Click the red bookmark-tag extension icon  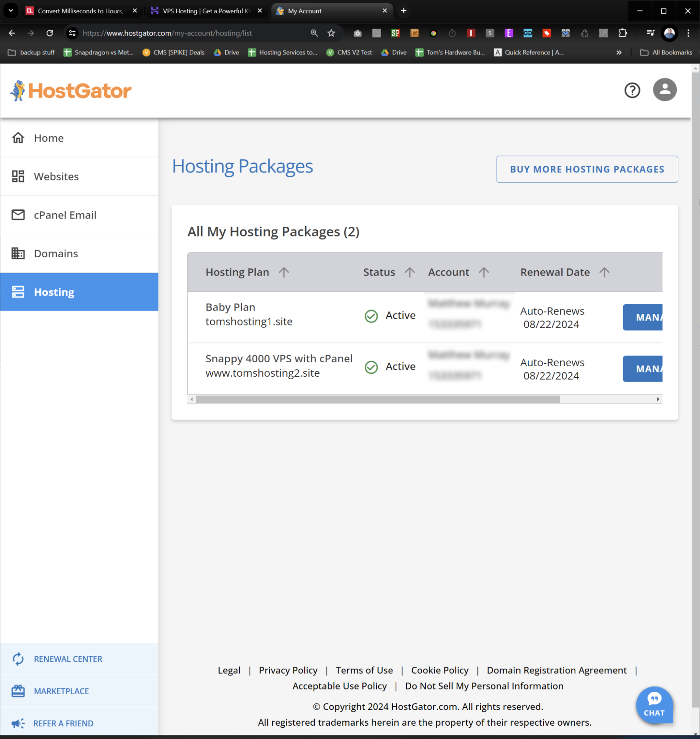[547, 33]
